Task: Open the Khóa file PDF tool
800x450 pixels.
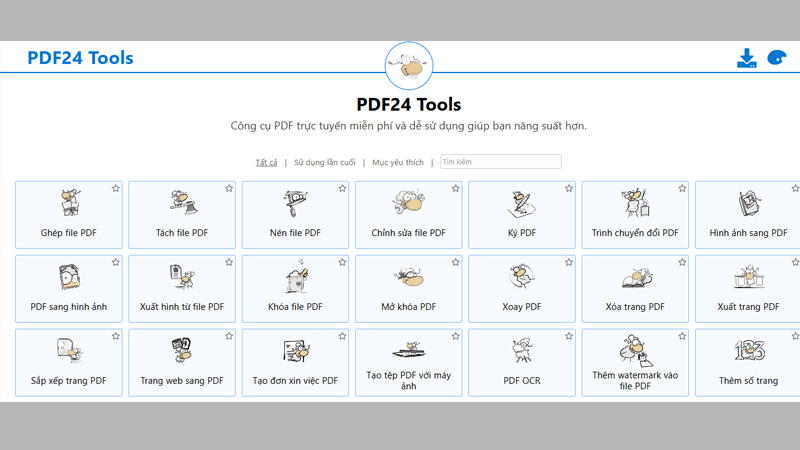Action: (x=295, y=289)
